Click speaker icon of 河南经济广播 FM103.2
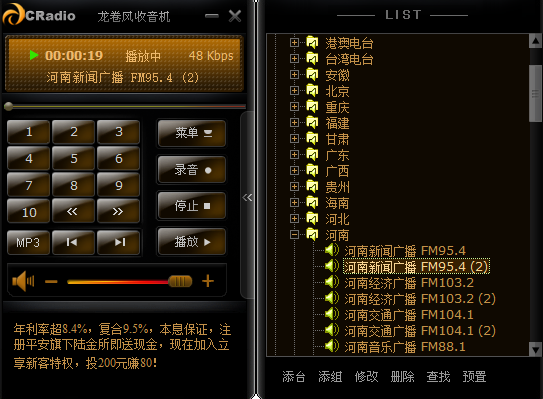 (332, 282)
